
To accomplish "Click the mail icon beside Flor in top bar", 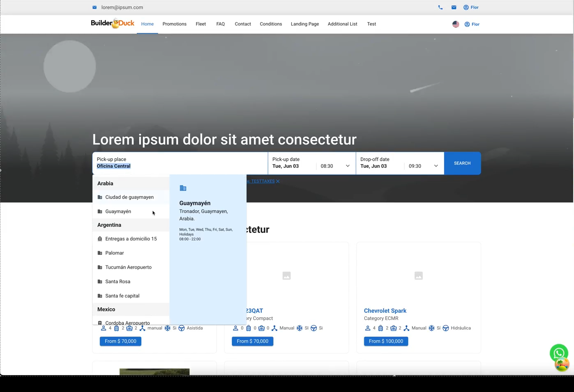I will 454,7.
